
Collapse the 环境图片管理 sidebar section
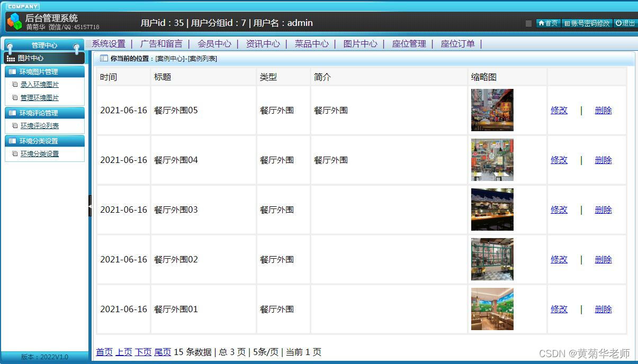tap(44, 72)
